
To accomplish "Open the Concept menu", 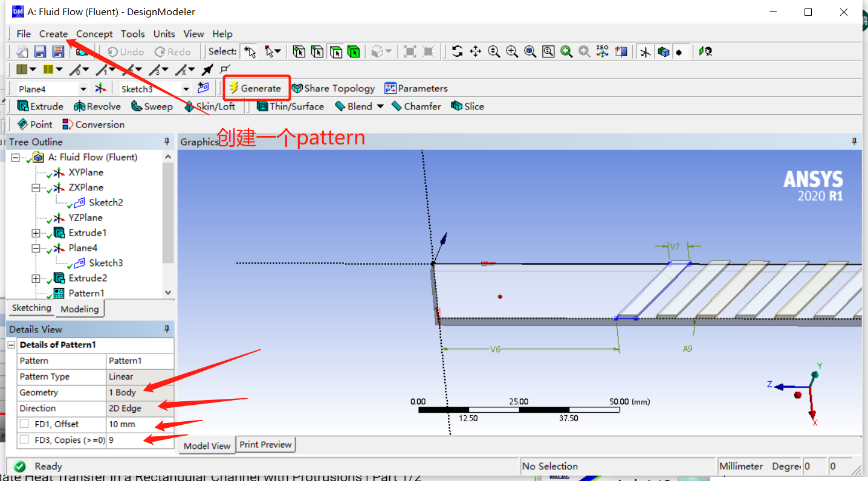I will pos(94,34).
